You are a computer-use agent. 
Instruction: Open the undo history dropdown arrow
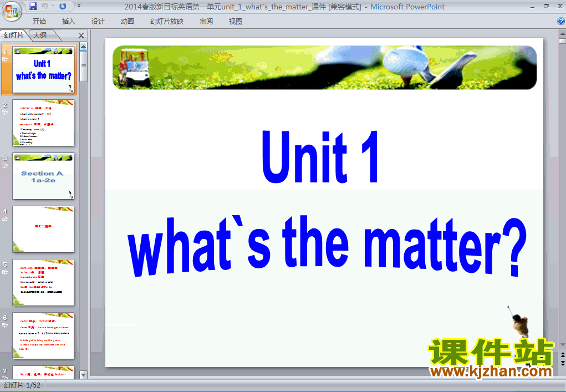[53, 6]
